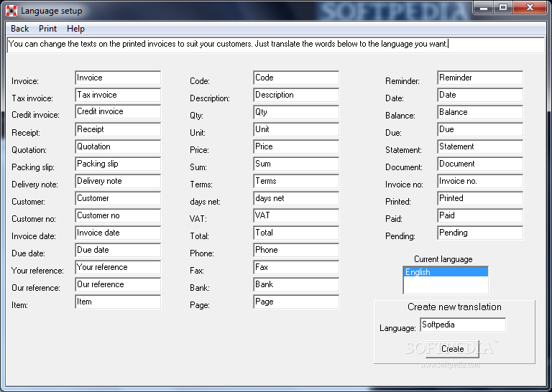
Task: Click the Delivery note translation field
Action: click(118, 181)
